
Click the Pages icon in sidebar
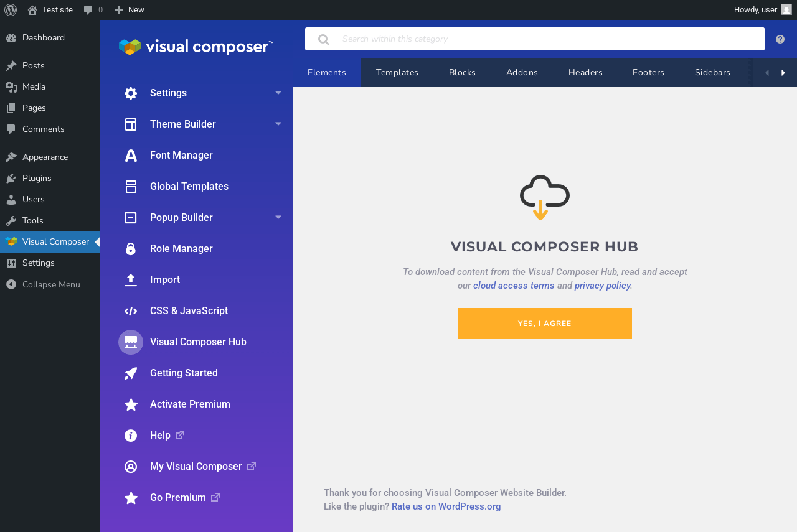coord(11,108)
